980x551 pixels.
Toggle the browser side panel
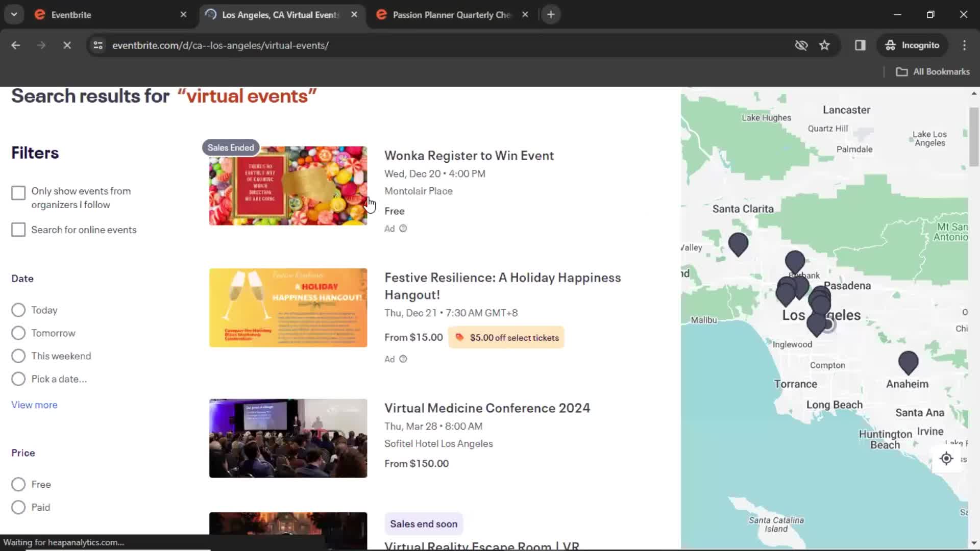[860, 45]
